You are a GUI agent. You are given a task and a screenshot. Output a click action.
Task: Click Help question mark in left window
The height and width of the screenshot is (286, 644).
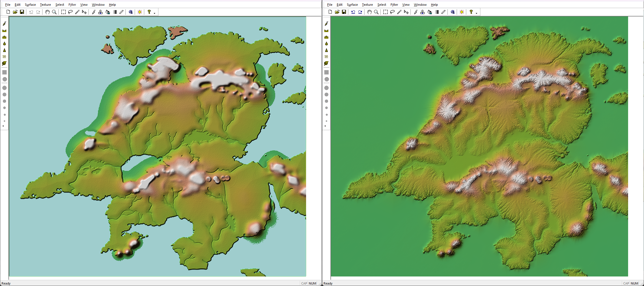pos(149,12)
